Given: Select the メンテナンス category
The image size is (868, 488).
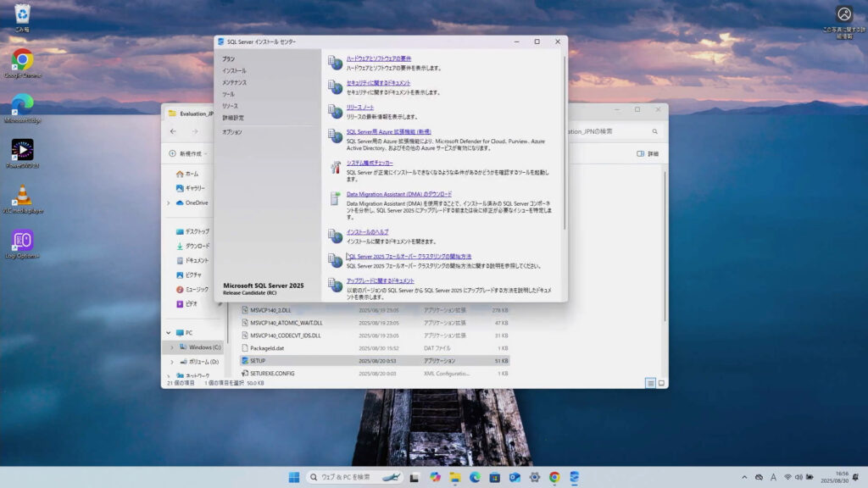Looking at the screenshot, I should click(234, 82).
